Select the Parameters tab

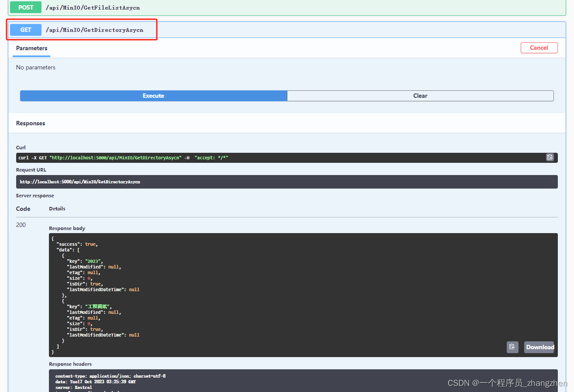point(32,48)
